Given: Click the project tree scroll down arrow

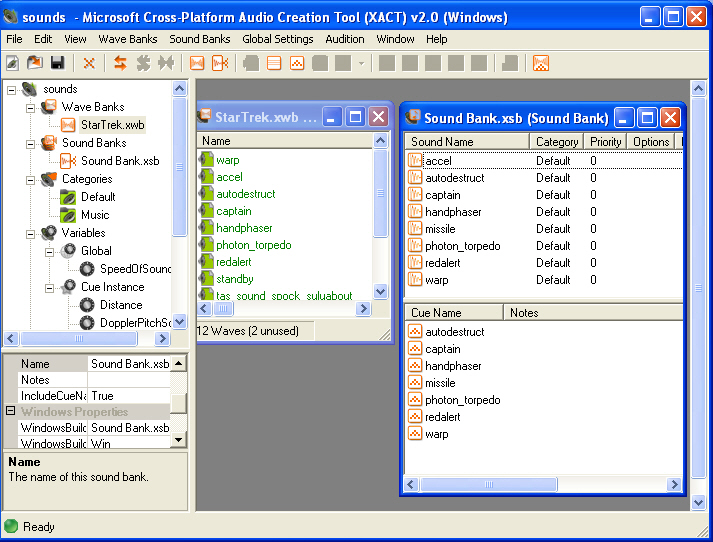Looking at the screenshot, I should coord(180,322).
